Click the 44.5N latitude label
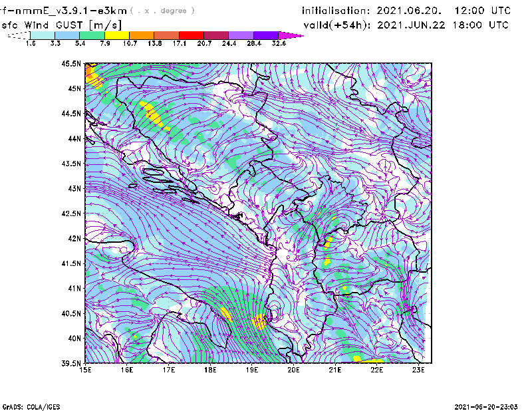Viewport: 532px width, 411px height. coord(71,113)
